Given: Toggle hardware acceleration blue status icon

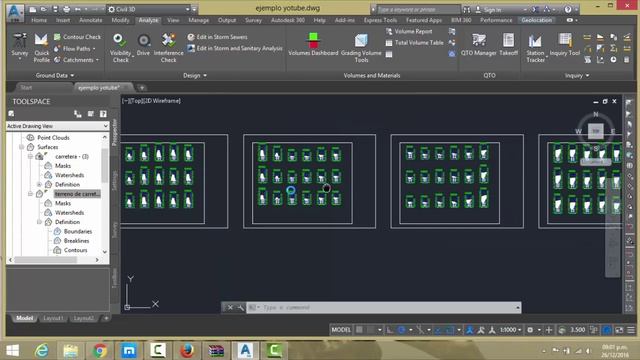Looking at the screenshot, I should 607,330.
